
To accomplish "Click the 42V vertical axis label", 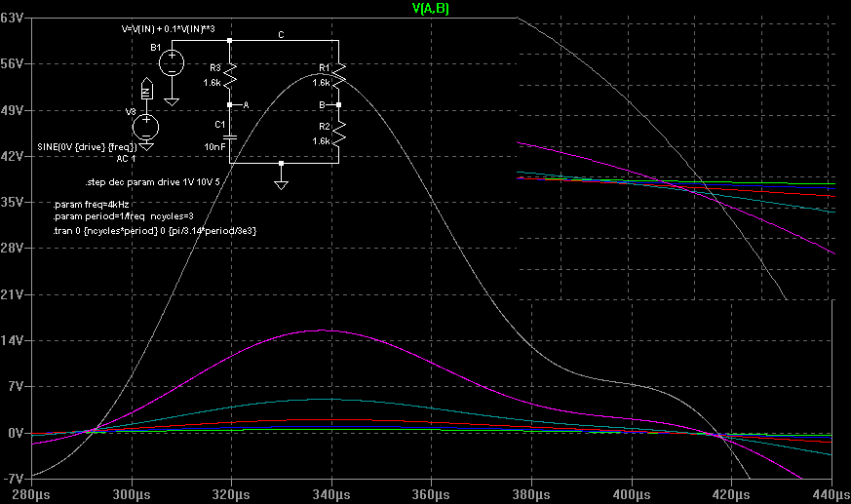I will click(x=12, y=156).
